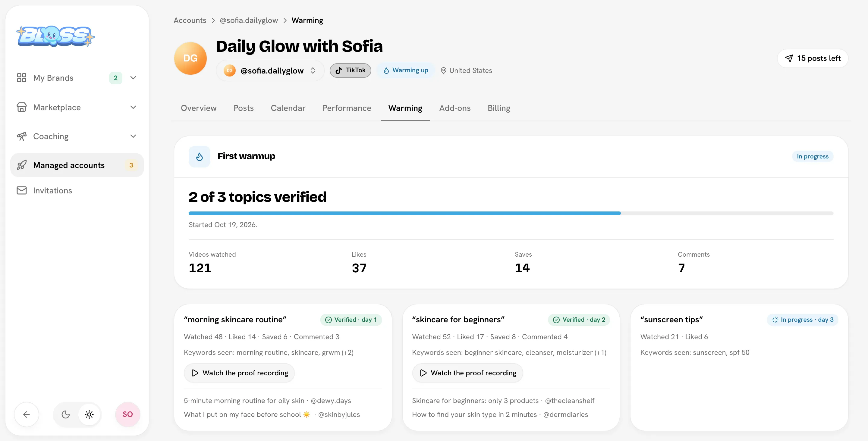Click the SO user avatar
The width and height of the screenshot is (868, 441).
128,414
